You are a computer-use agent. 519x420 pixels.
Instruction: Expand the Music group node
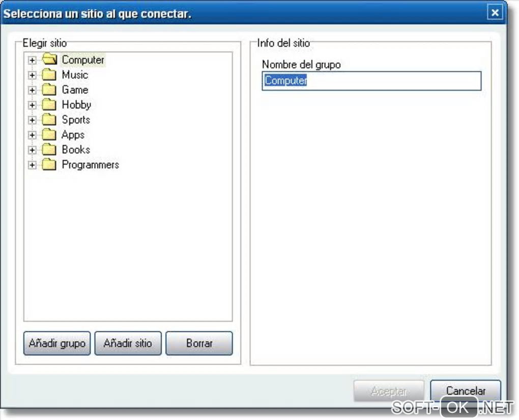click(32, 75)
